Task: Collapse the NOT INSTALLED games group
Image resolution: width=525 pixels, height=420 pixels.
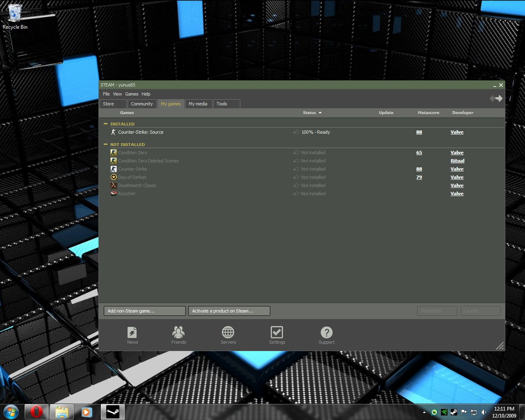Action: (105, 144)
